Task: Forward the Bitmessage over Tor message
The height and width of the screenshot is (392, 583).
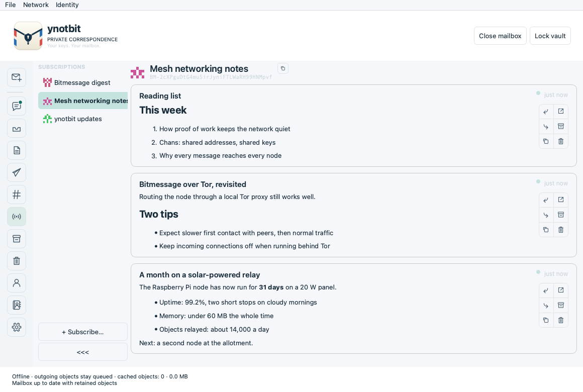Action: [546, 215]
